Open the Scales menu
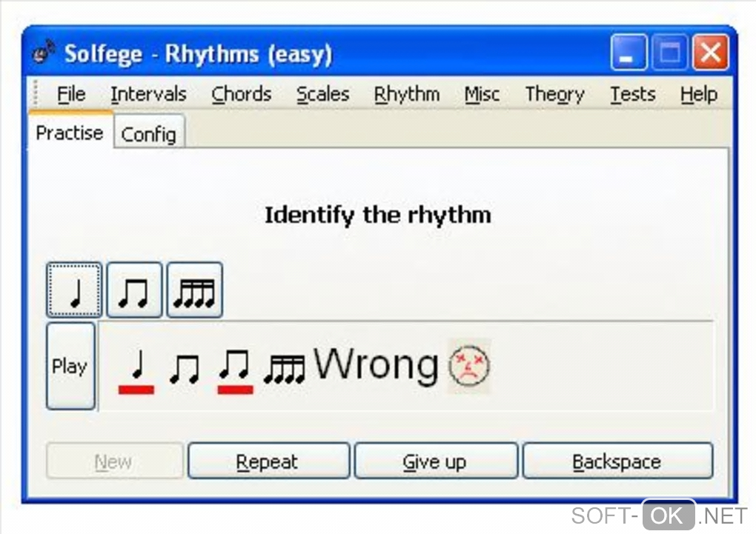756x534 pixels. (322, 94)
